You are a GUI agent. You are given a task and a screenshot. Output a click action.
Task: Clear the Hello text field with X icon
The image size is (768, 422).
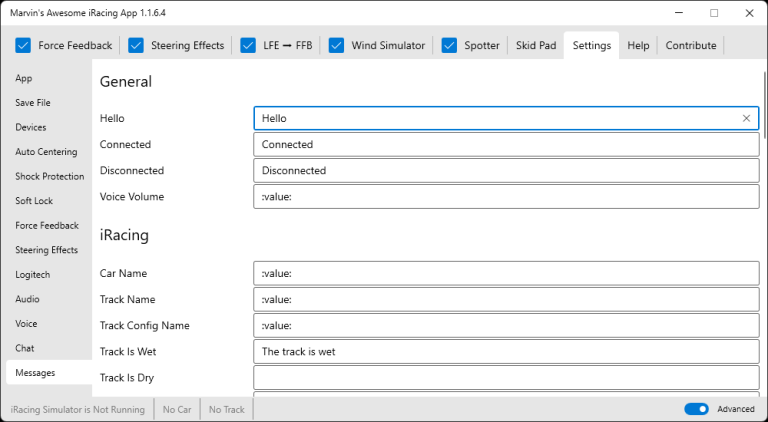(746, 118)
